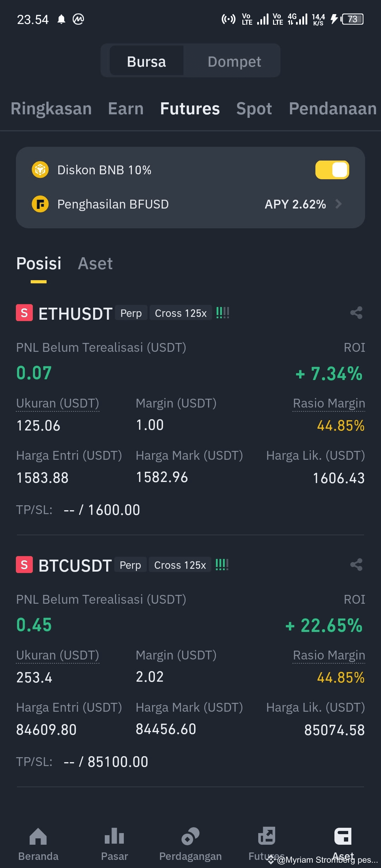Expand BFUSD APY 2.62% chevron
381x868 pixels.
338,204
